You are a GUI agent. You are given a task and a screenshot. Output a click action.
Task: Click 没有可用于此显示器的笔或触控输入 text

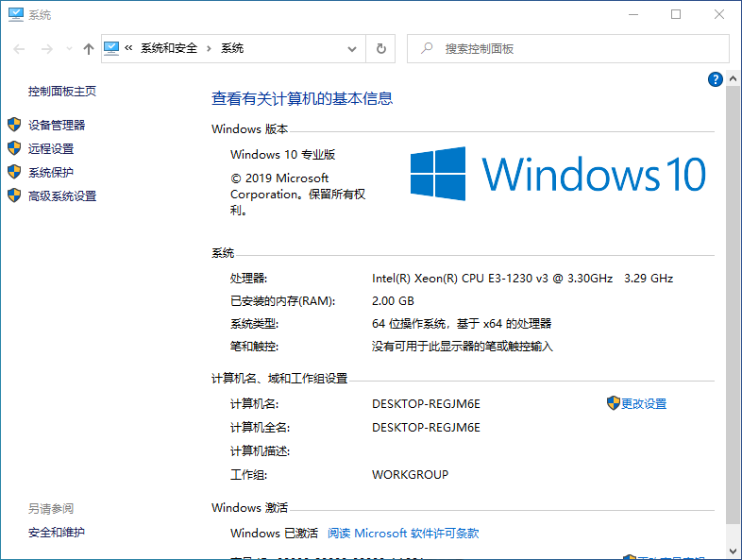coord(462,347)
